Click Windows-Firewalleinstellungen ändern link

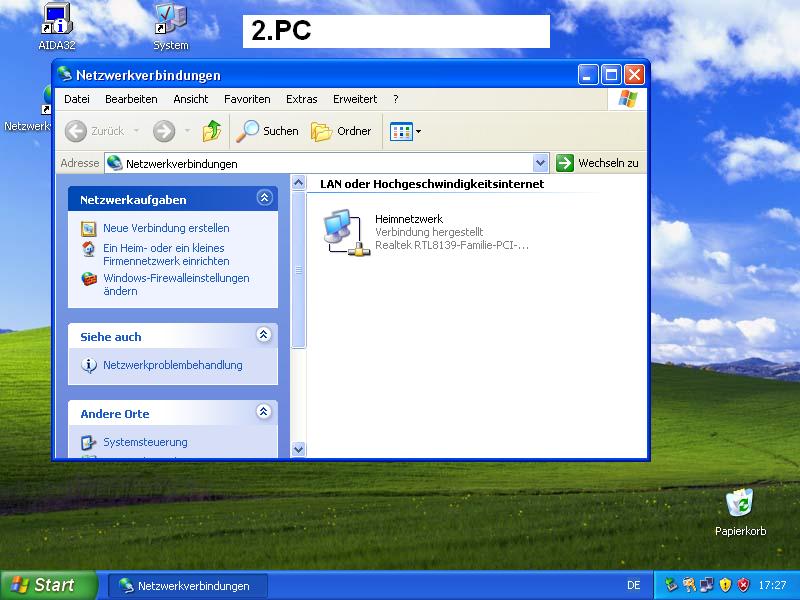point(176,285)
